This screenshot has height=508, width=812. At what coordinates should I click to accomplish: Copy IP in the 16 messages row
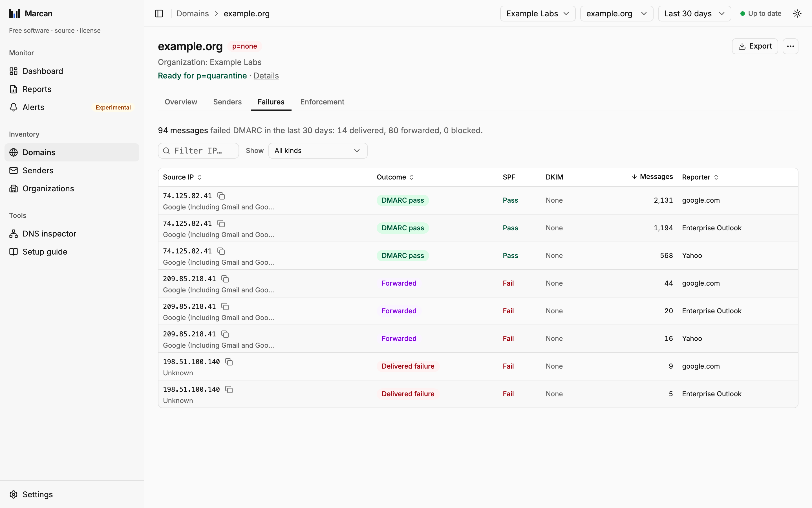pyautogui.click(x=225, y=334)
